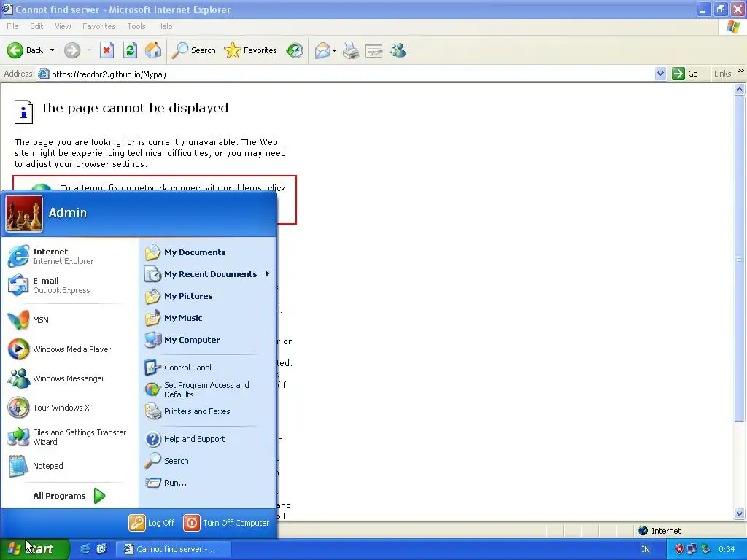Open the File menu

tap(13, 26)
